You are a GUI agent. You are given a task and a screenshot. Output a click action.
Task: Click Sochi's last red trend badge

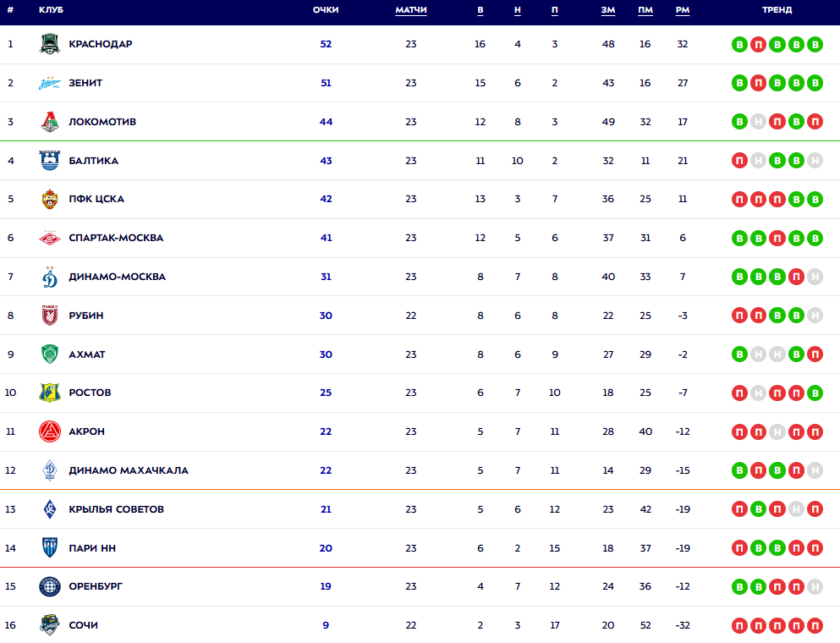815,625
